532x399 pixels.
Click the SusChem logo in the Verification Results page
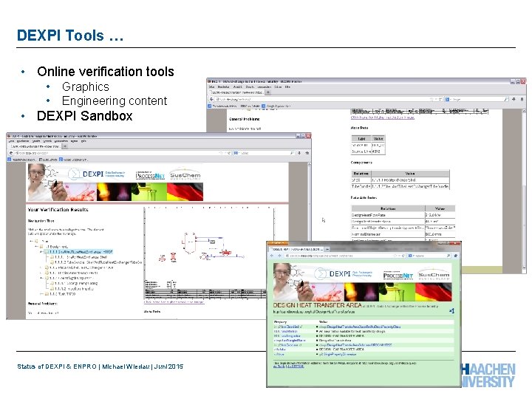(185, 174)
